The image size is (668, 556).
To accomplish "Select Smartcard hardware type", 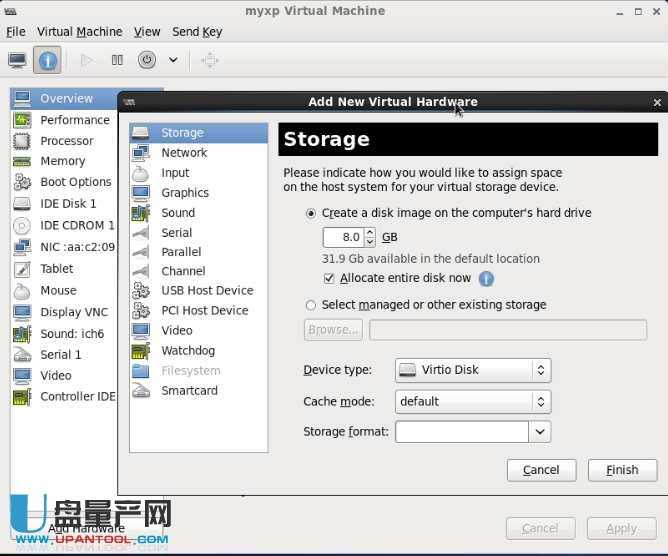I will [x=189, y=391].
